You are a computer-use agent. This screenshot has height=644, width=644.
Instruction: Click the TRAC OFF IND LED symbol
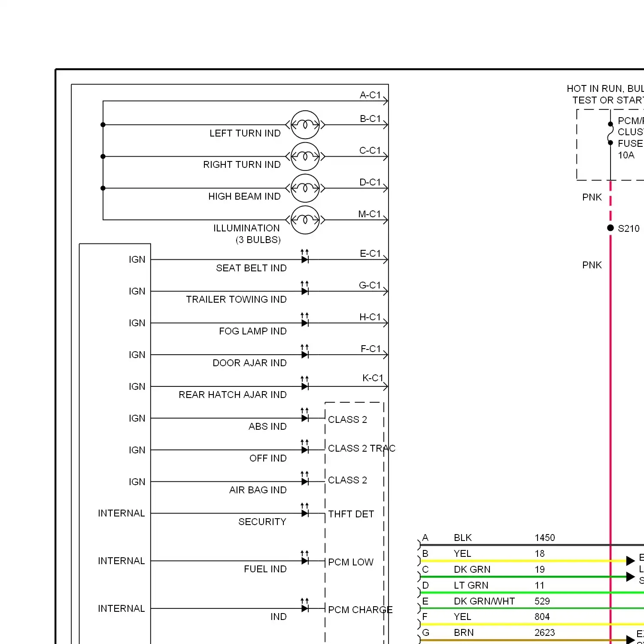(x=305, y=447)
